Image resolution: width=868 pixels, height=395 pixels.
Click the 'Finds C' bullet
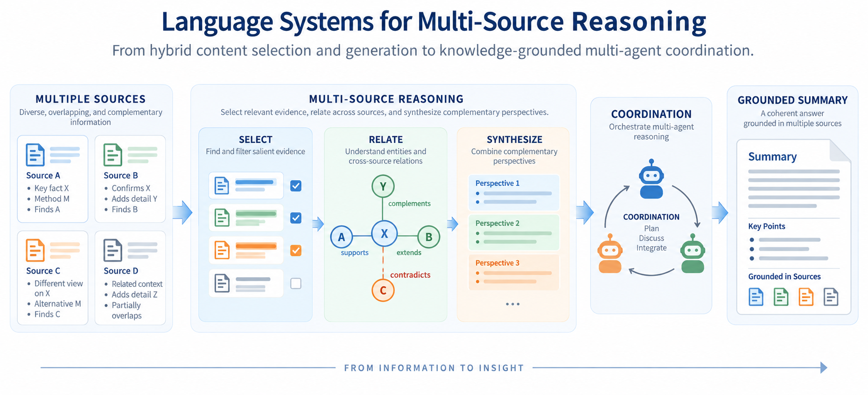47,314
